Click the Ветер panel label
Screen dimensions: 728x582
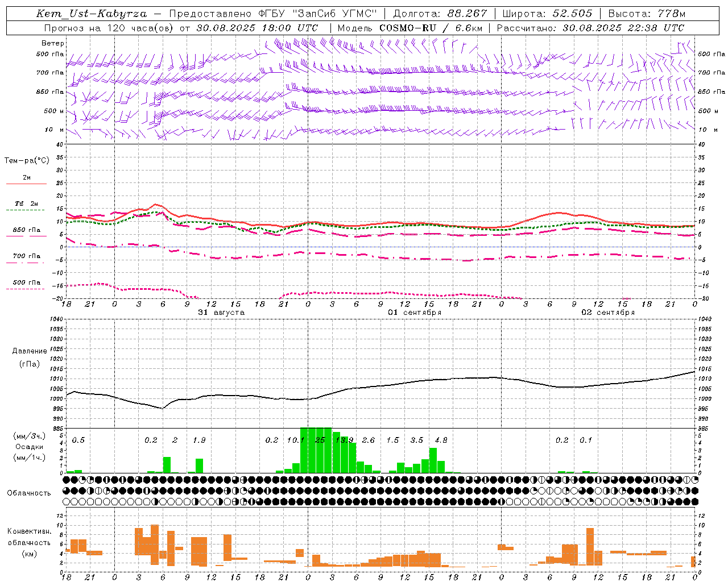pyautogui.click(x=53, y=43)
